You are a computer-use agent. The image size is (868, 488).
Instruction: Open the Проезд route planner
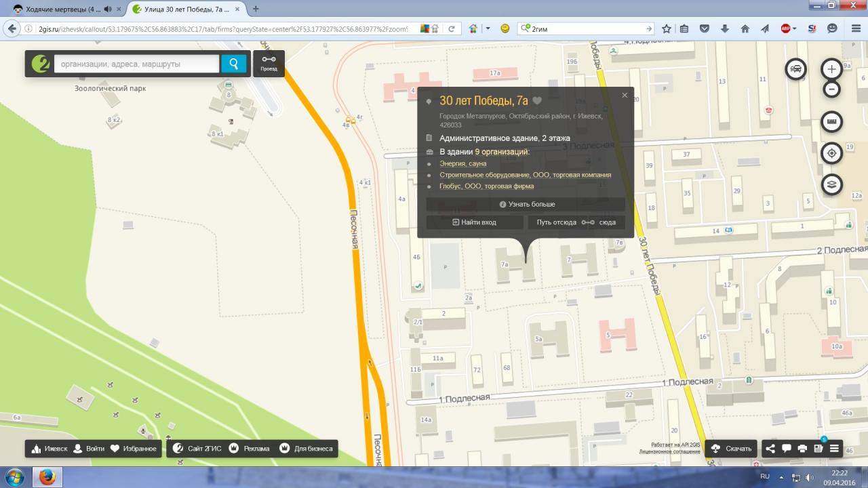tap(269, 64)
